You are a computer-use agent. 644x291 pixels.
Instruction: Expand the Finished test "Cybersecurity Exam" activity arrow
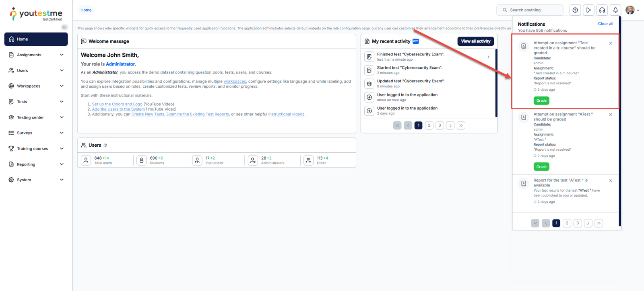pos(489,57)
